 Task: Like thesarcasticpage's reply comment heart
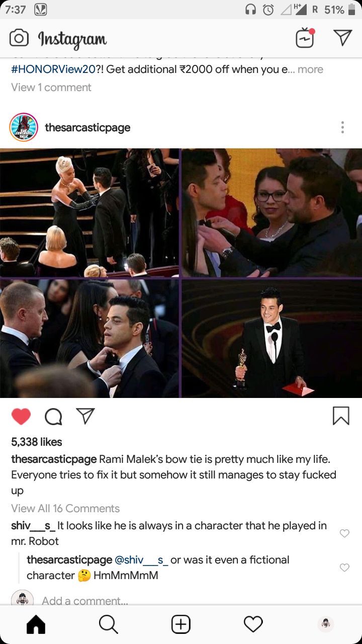click(344, 568)
